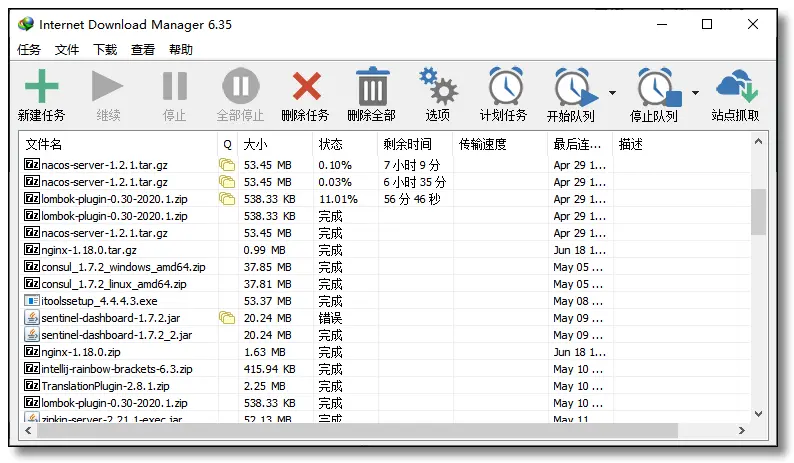Select consul_1.7.2_linux_amd64.zip file name
794x463 pixels.
tap(114, 284)
